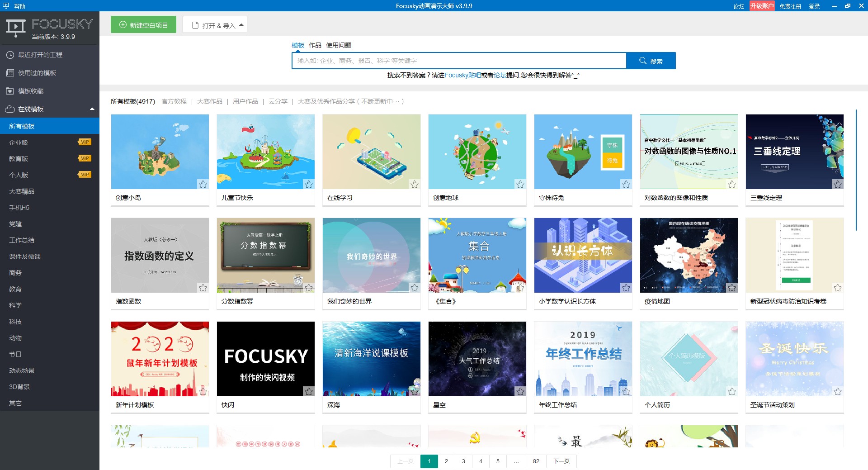This screenshot has width=868, height=470.
Task: Go to next page using 下一页
Action: (x=561, y=461)
